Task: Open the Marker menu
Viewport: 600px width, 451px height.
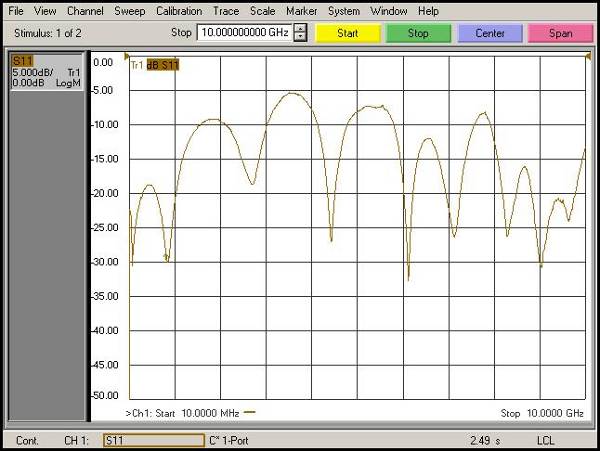Action: click(x=301, y=11)
